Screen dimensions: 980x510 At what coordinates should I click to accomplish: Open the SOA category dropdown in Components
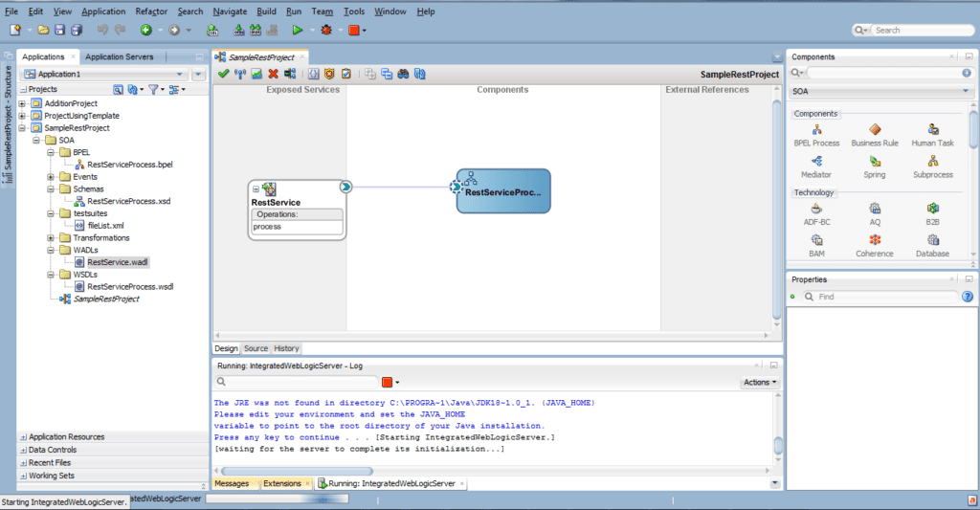(880, 91)
